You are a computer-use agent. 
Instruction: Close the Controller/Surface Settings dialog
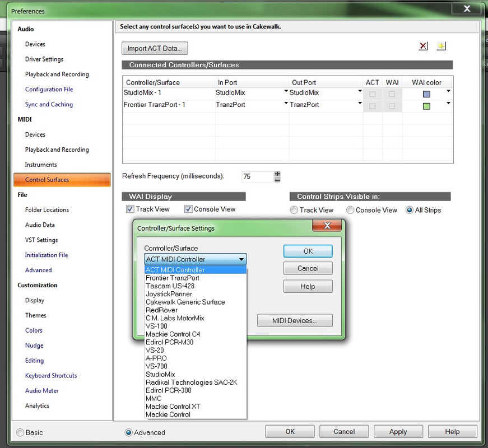coord(327,226)
